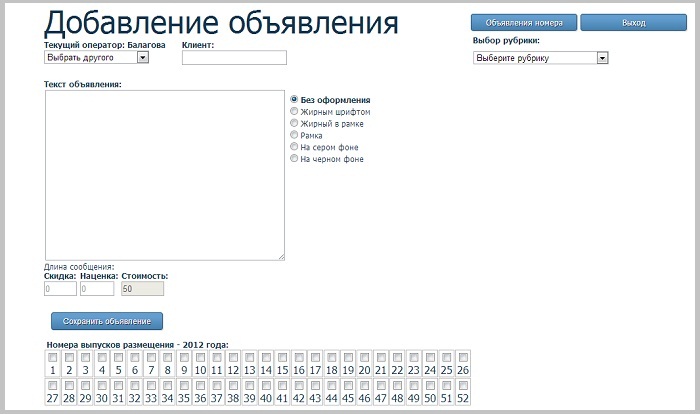Select 'Рамка' formatting option
Image resolution: width=700 pixels, height=414 pixels.
pyautogui.click(x=294, y=134)
